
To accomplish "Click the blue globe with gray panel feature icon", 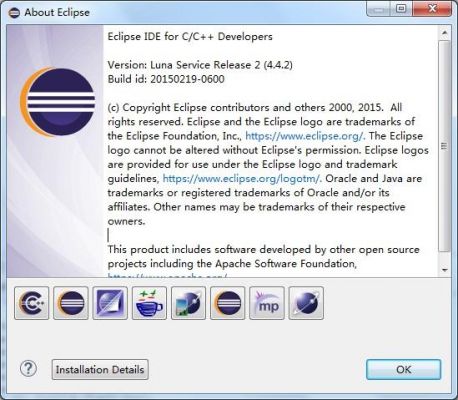I will [110, 303].
